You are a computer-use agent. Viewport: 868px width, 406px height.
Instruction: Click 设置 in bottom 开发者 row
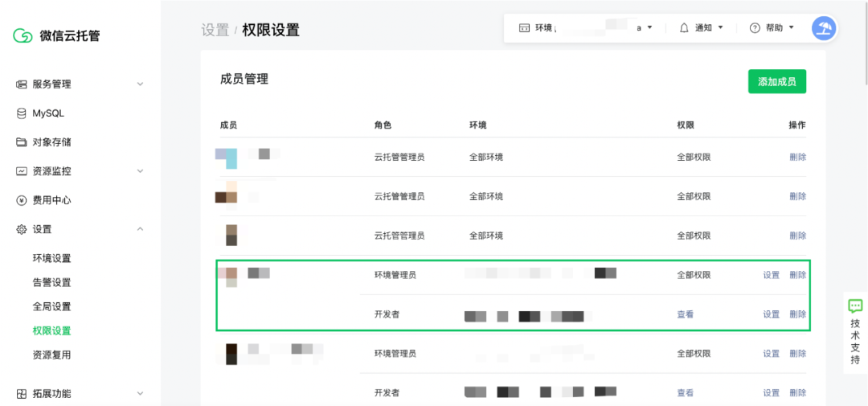pyautogui.click(x=771, y=392)
